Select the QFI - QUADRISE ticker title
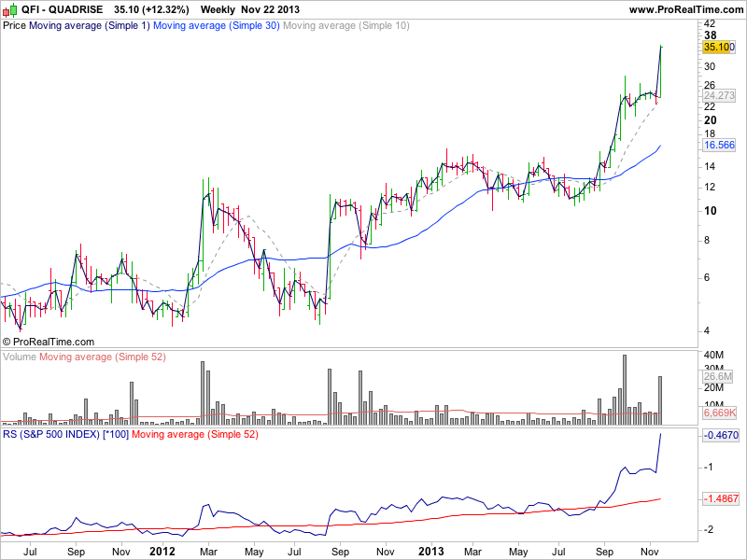Viewport: 747px width, 560px height. click(x=62, y=9)
